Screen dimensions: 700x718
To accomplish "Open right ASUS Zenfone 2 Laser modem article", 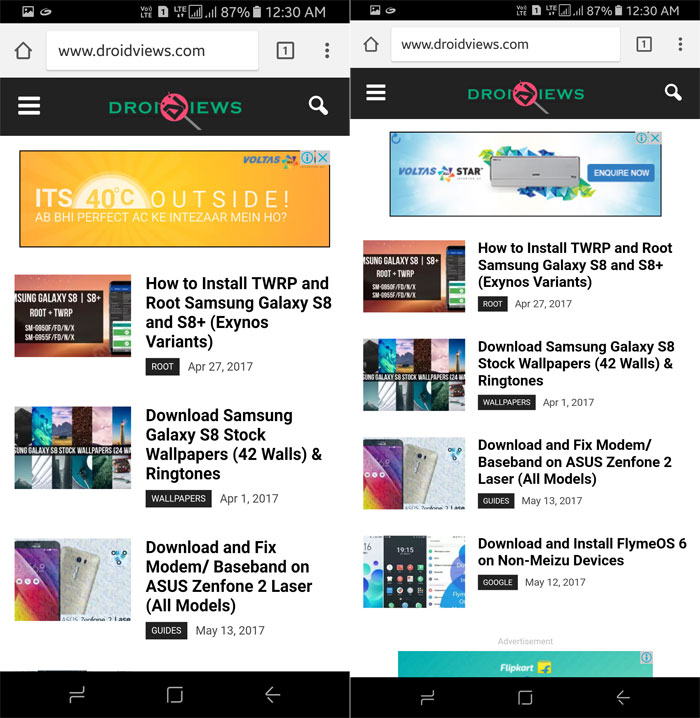I will [575, 462].
